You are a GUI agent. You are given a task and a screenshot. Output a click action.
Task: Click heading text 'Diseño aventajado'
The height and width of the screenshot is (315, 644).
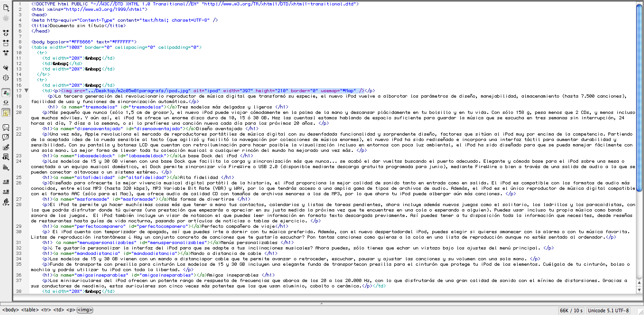pyautogui.click(x=220, y=128)
